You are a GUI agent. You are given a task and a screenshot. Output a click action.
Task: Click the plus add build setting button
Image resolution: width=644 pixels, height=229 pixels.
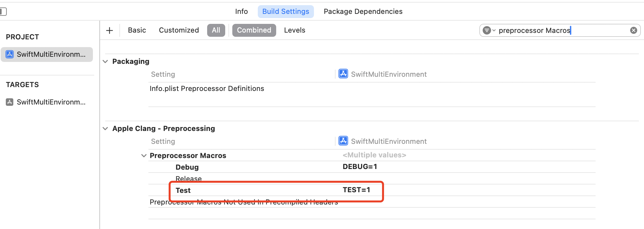coord(109,31)
